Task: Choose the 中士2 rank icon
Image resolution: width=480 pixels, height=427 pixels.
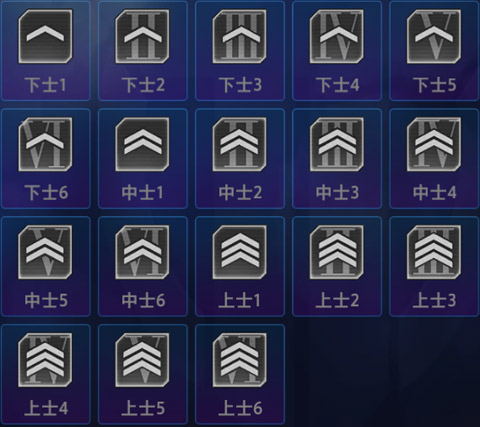Action: tap(240, 144)
